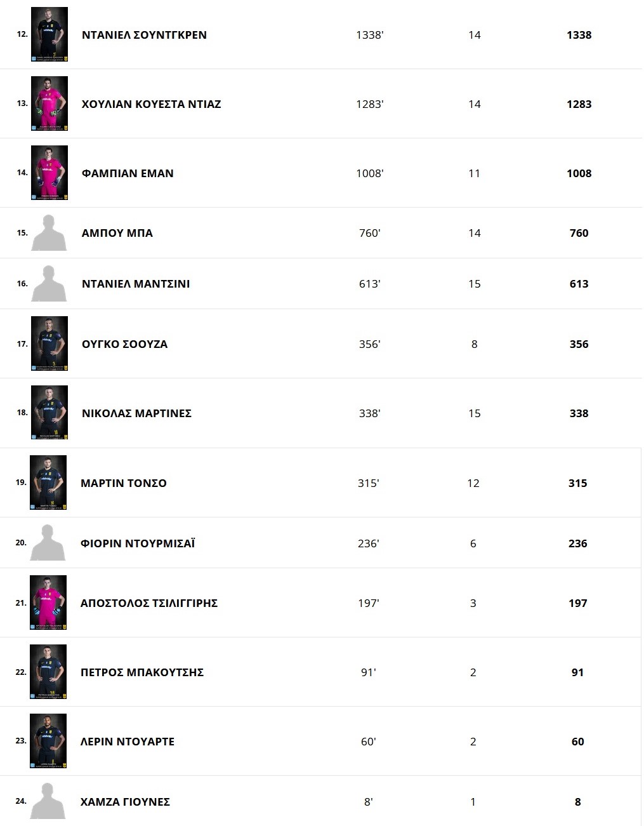Open ΝΤΑΝΙΕΛ ΜΑΝΤΣΙΝΙ name link
644x826 pixels.
tap(136, 284)
